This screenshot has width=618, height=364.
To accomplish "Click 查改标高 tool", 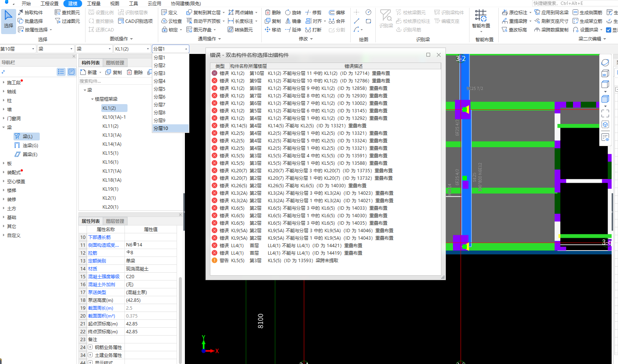I will pyautogui.click(x=514, y=30).
